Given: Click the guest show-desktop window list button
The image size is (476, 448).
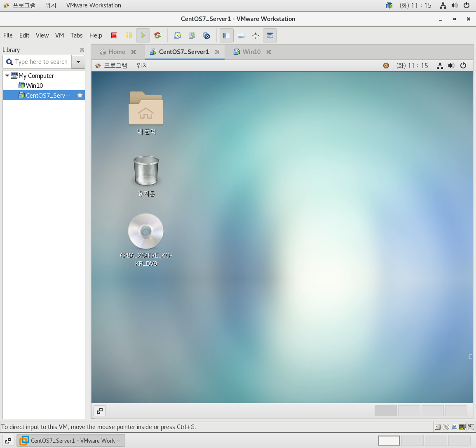Looking at the screenshot, I should (100, 411).
